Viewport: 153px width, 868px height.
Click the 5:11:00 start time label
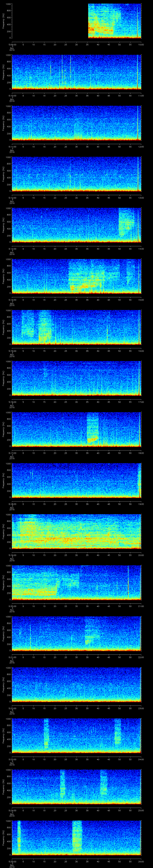click(12, 147)
